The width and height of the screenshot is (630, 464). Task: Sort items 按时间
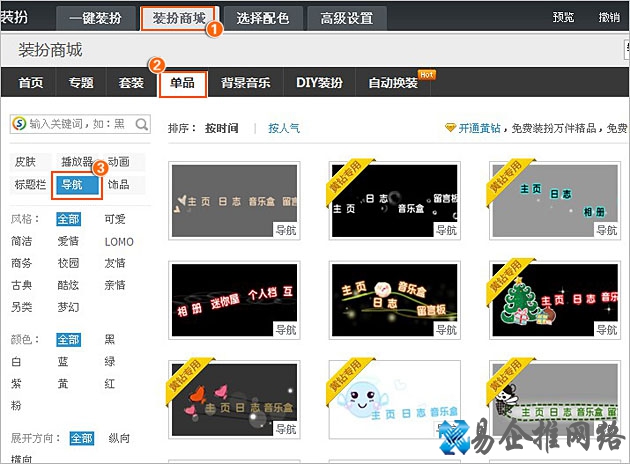coord(221,128)
